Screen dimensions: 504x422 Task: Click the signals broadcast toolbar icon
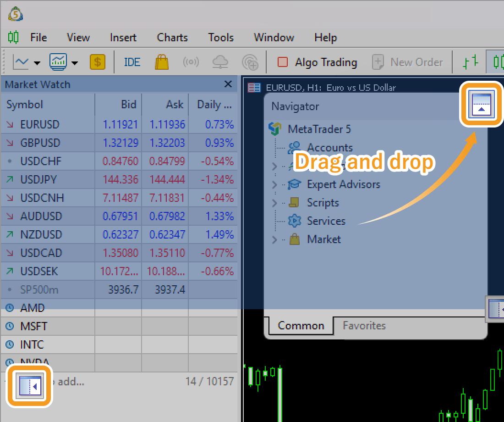click(191, 62)
